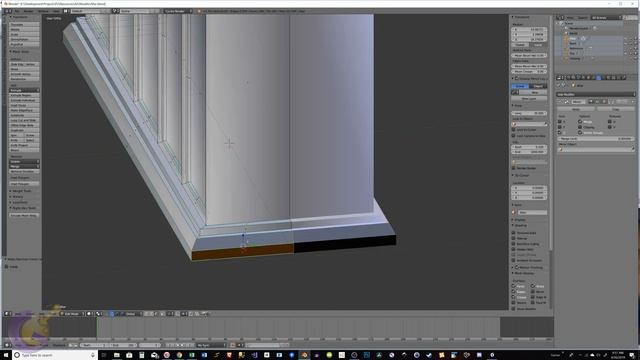Image resolution: width=640 pixels, height=360 pixels.
Task: Click the Median X coordinate field
Action: [529, 29]
